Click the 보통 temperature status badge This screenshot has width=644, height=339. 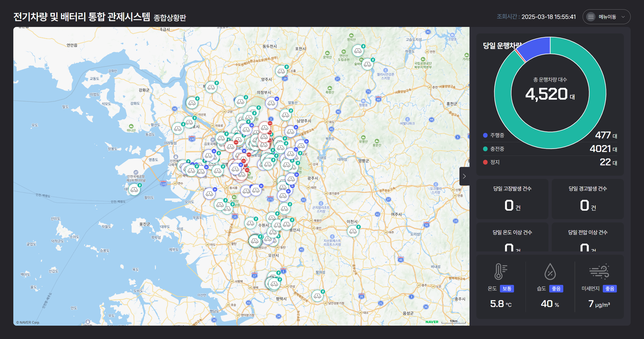click(x=507, y=288)
